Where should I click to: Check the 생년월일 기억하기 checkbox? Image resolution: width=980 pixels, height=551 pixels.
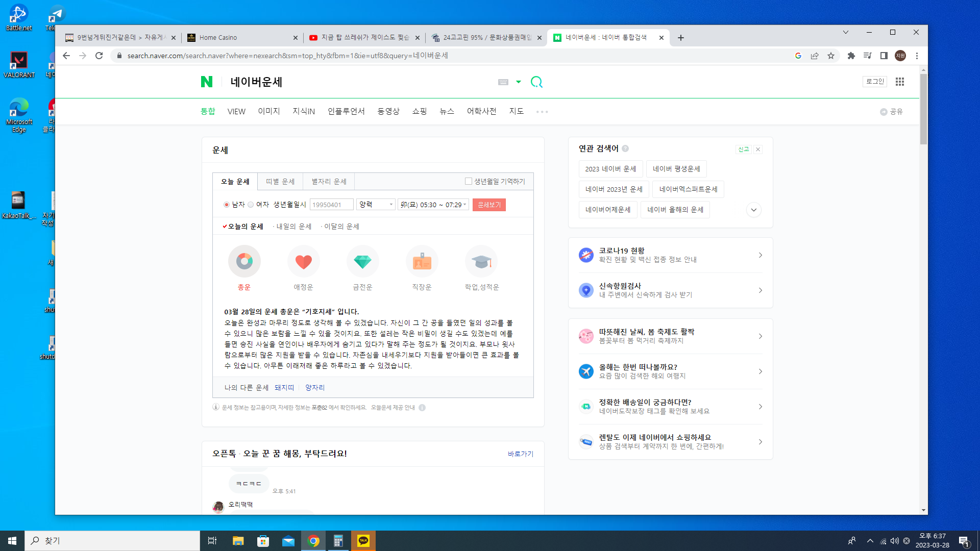469,181
